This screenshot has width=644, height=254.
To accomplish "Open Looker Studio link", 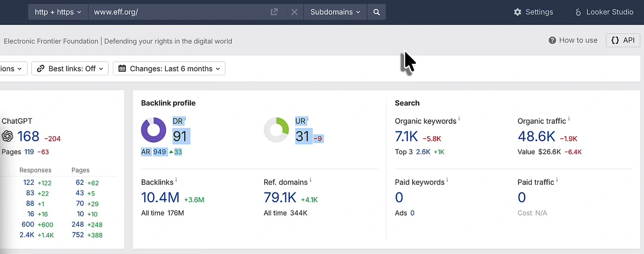I will pos(604,12).
